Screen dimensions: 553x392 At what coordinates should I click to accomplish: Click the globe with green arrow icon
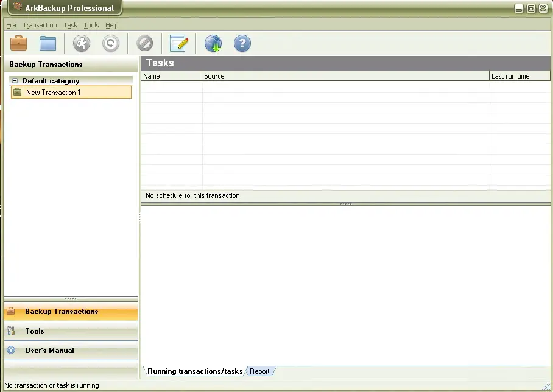[x=213, y=43]
